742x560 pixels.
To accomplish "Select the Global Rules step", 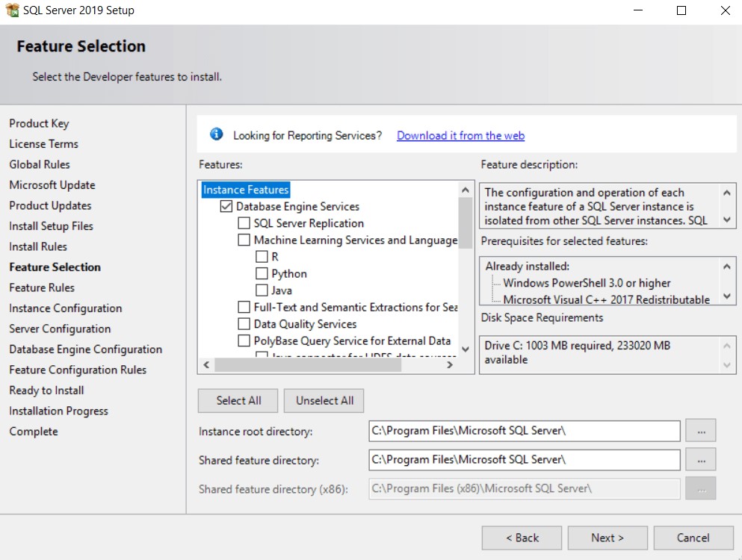I will point(40,164).
